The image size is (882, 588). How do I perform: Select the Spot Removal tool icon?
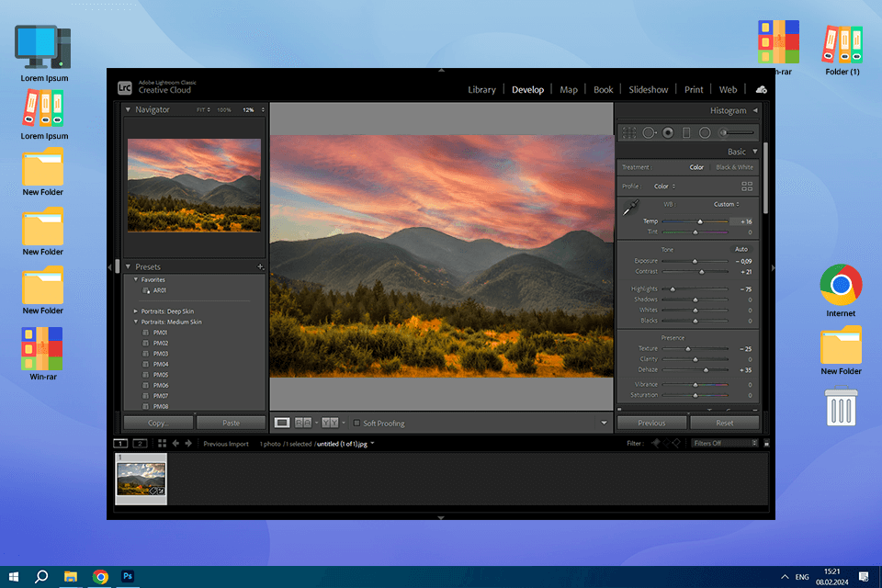click(x=649, y=133)
